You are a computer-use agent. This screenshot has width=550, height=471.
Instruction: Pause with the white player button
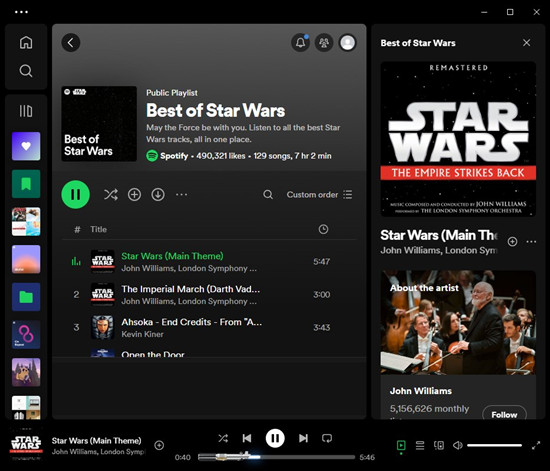(275, 438)
